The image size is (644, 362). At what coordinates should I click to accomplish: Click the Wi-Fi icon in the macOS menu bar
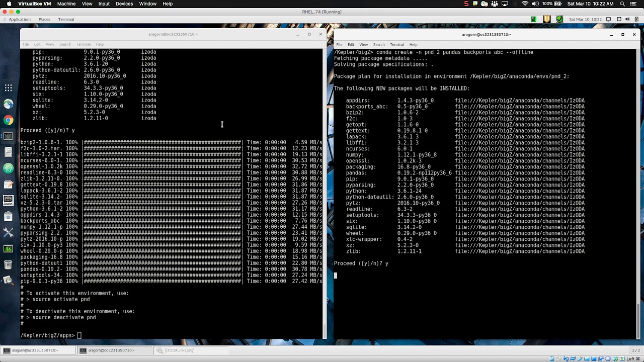pos(525,4)
